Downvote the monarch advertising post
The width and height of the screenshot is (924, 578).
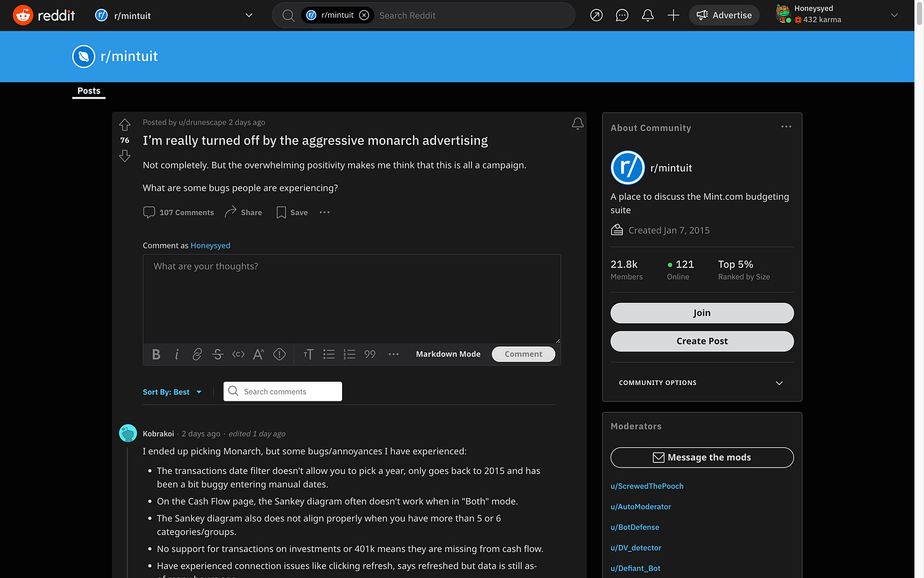tap(125, 156)
